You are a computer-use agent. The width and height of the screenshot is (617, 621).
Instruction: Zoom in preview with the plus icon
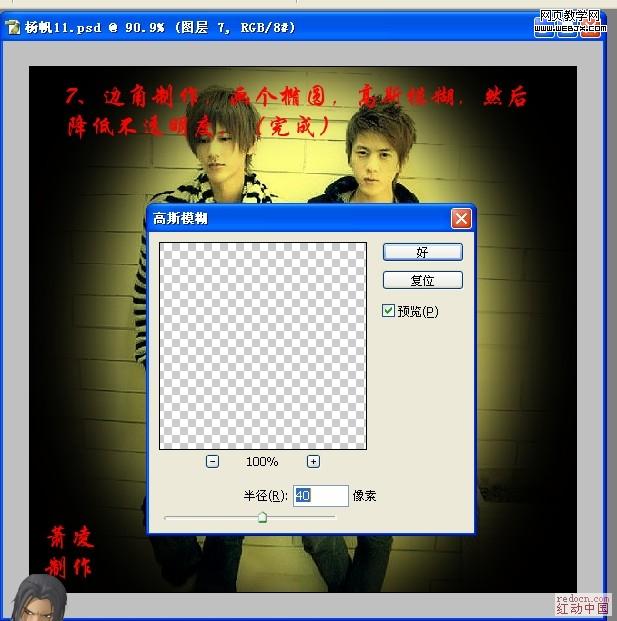[x=313, y=461]
